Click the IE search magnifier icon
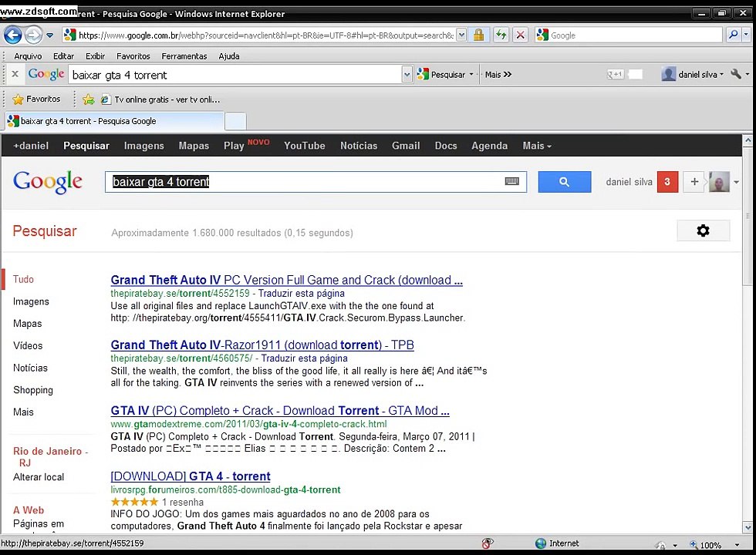The image size is (756, 555). coord(733,35)
